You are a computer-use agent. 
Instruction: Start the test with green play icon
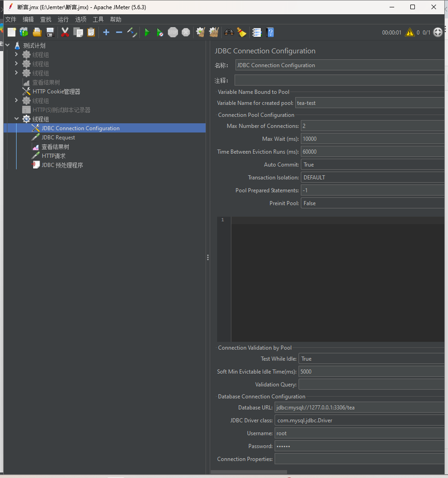147,32
